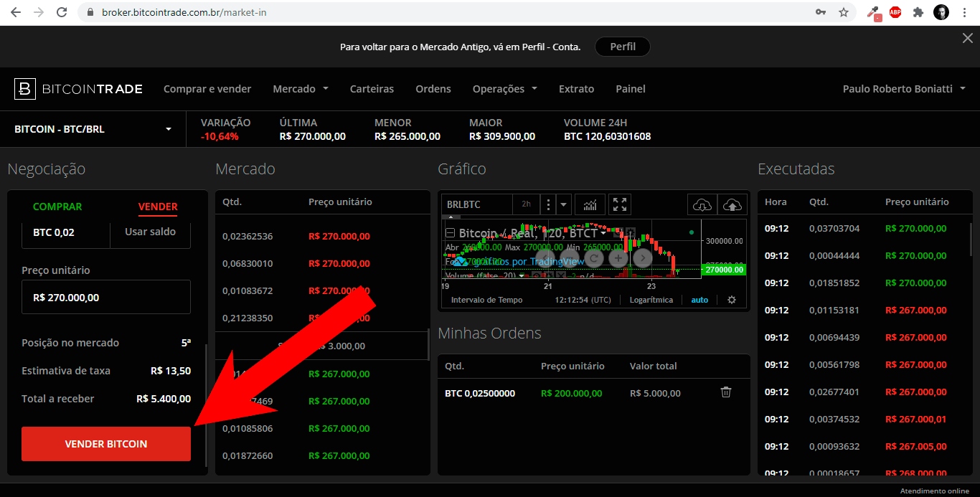Click the VENDER BITCOIN button
Image resolution: width=980 pixels, height=497 pixels.
coord(105,444)
